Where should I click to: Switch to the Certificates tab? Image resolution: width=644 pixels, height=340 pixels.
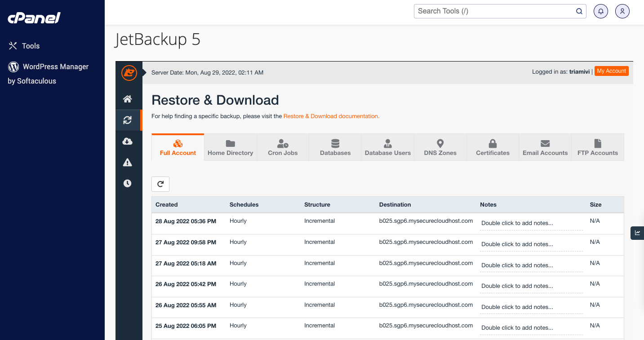click(x=493, y=147)
